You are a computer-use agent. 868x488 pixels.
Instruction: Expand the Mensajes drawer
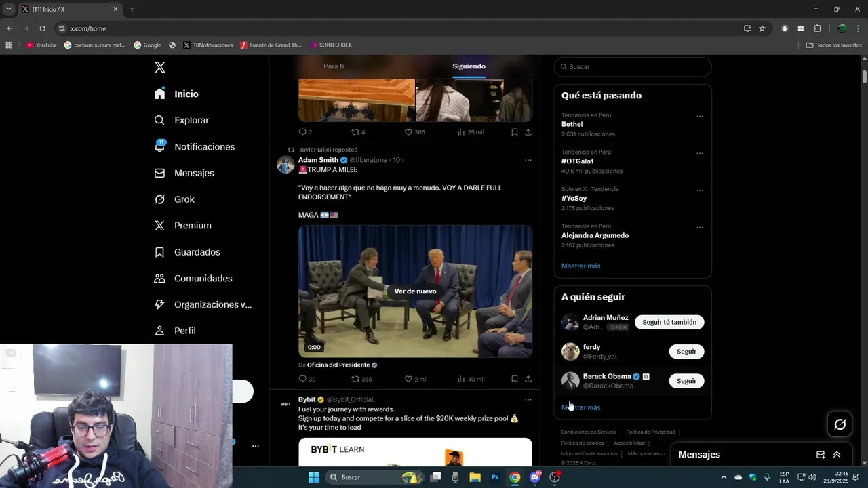(x=837, y=455)
